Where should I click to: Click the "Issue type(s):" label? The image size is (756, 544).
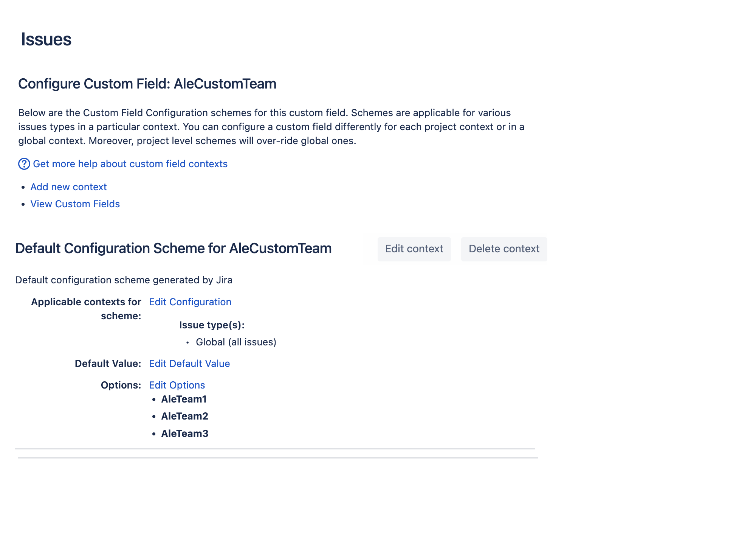click(x=212, y=325)
